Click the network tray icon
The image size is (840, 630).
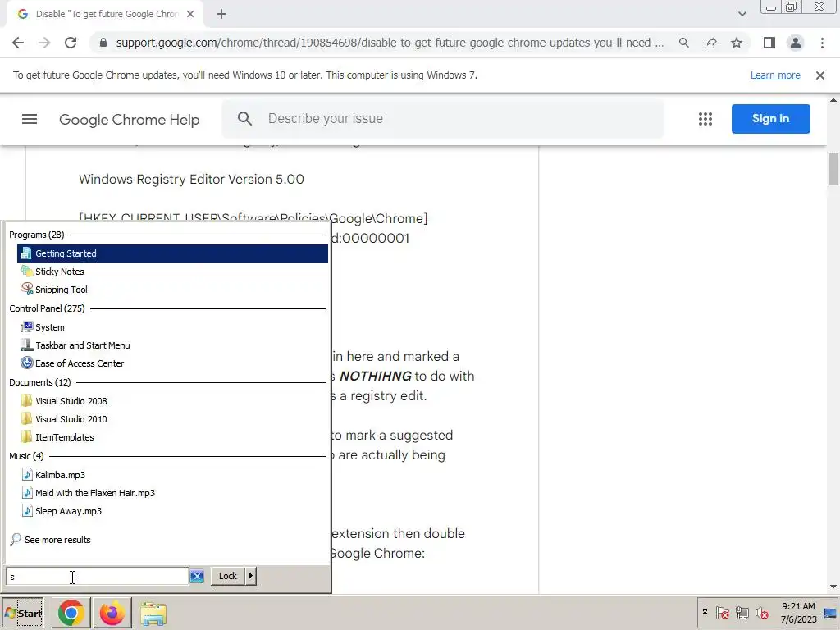(x=742, y=613)
